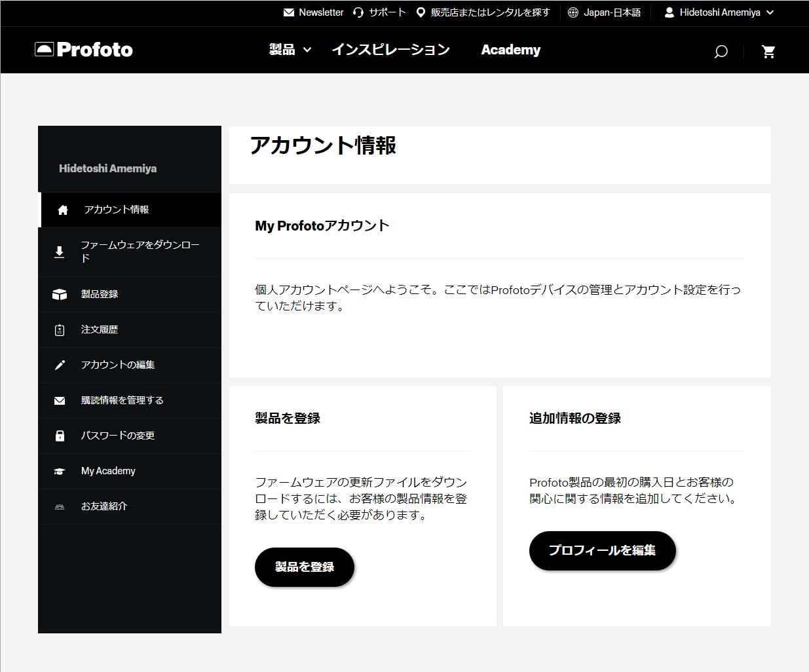Open the サポート link
Viewport: 809px width, 672px height.
pos(387,12)
